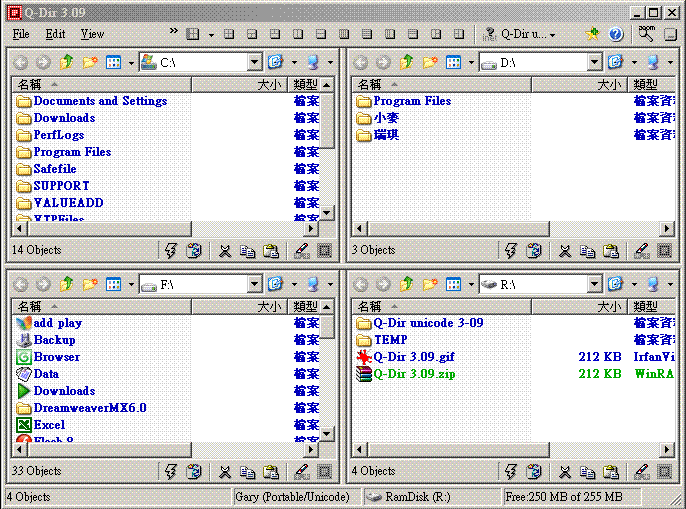Expand the toolbar overflow chevron
Screen dimensions: 686x509
(174, 31)
